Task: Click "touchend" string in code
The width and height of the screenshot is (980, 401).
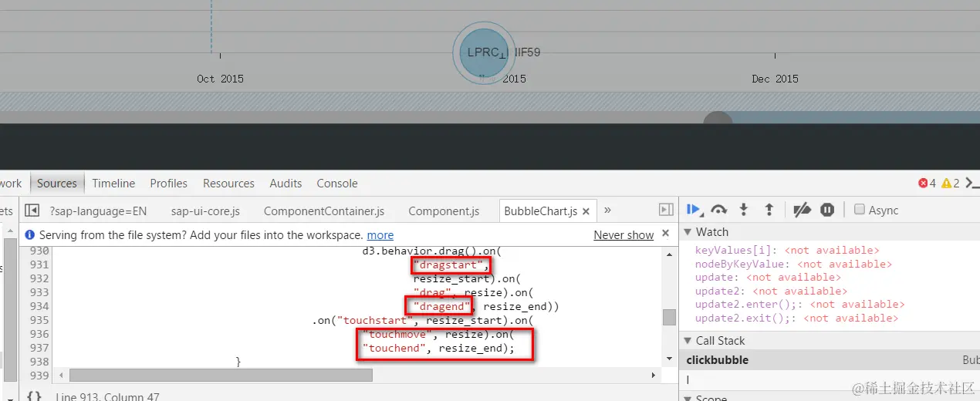Action: (x=394, y=348)
